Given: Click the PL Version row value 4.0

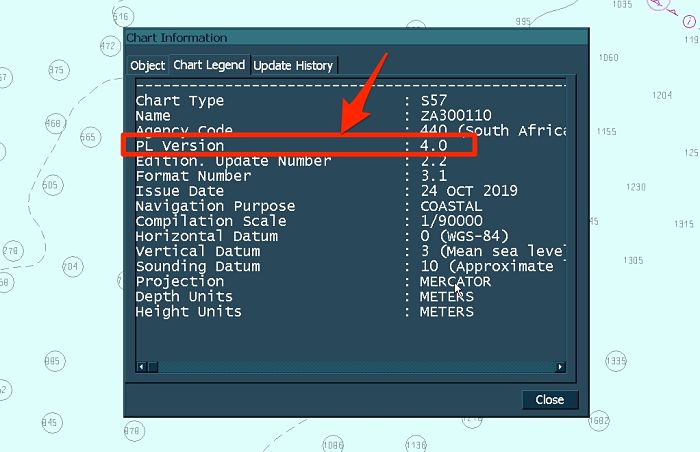Looking at the screenshot, I should coord(433,146).
